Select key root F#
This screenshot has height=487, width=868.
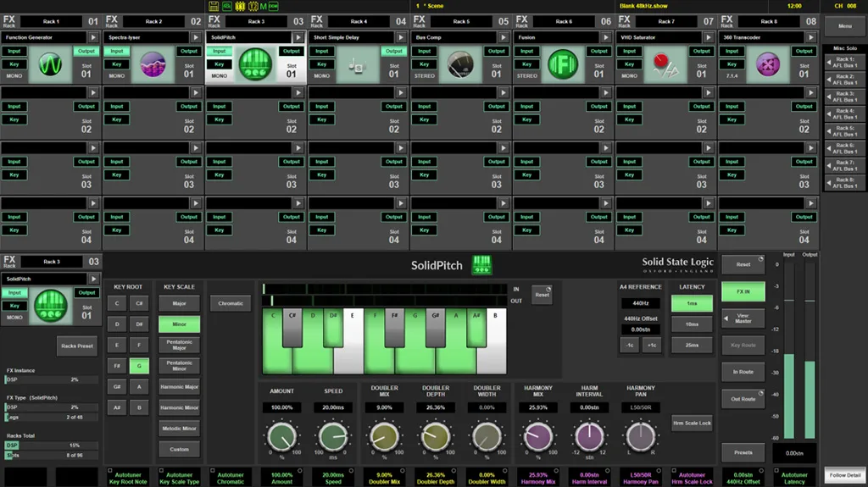(x=117, y=366)
